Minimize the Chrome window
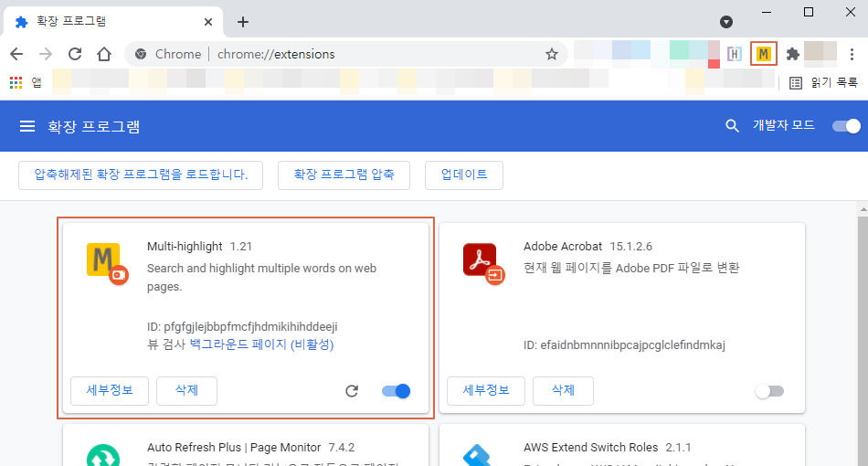Viewport: 868px width, 466px height. tap(767, 12)
